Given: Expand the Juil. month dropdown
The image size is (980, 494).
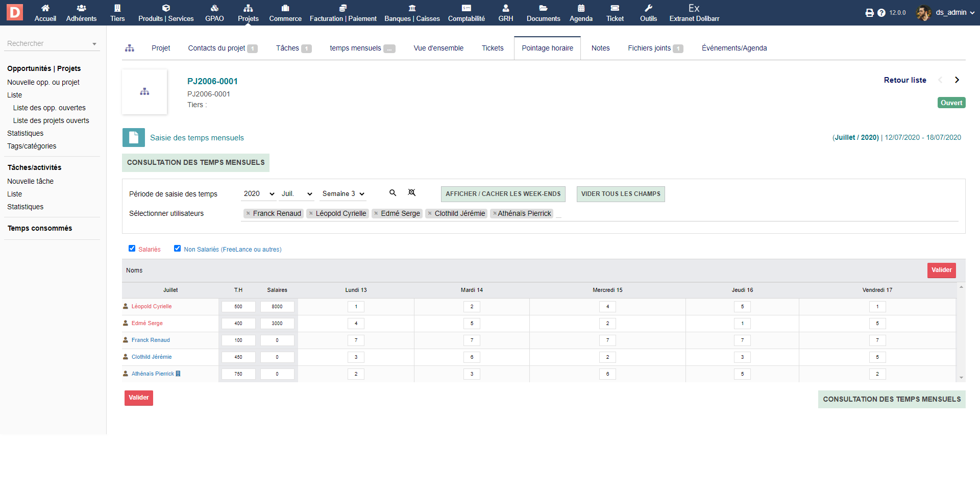Looking at the screenshot, I should tap(297, 194).
